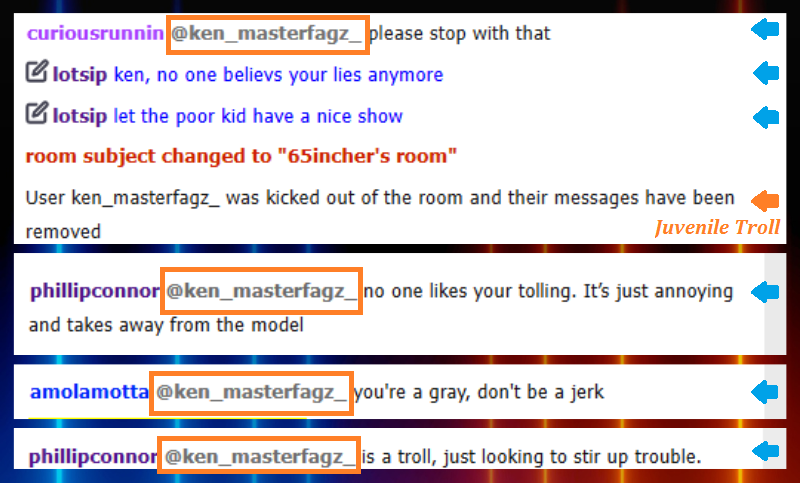Open phillipconnor username on "tolling" message
Image resolution: width=800 pixels, height=483 pixels.
click(95, 291)
